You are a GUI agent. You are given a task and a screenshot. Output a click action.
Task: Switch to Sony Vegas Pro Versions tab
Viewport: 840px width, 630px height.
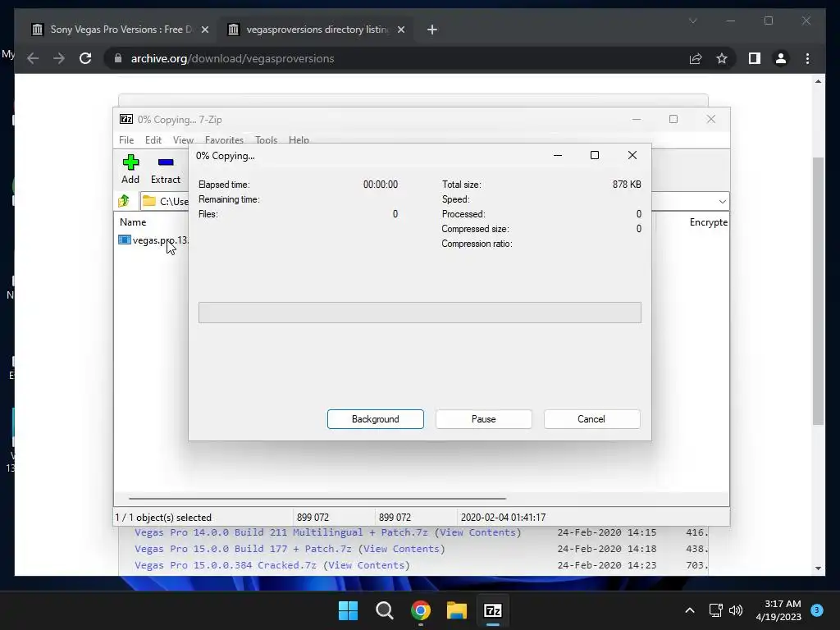pos(120,30)
